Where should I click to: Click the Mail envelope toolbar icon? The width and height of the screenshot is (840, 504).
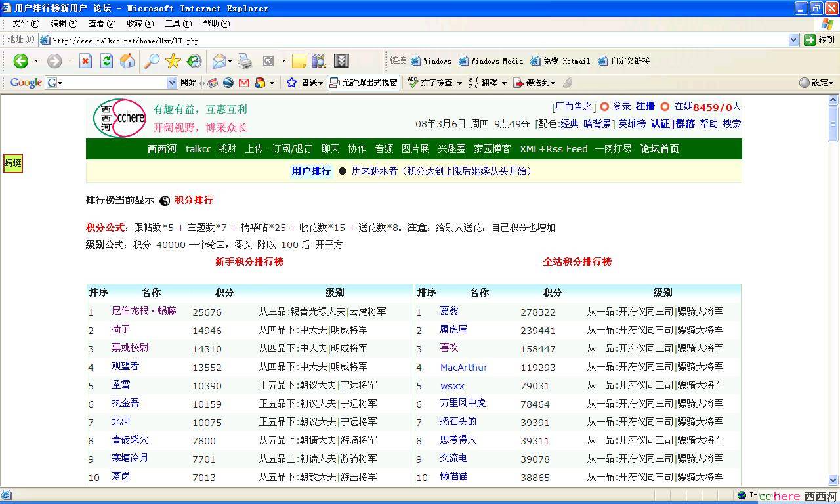point(219,61)
